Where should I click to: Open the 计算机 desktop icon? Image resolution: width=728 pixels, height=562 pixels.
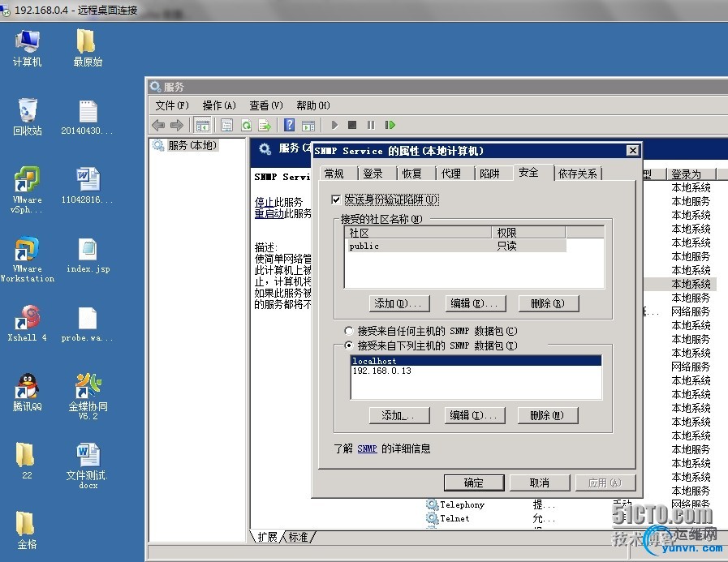27,49
